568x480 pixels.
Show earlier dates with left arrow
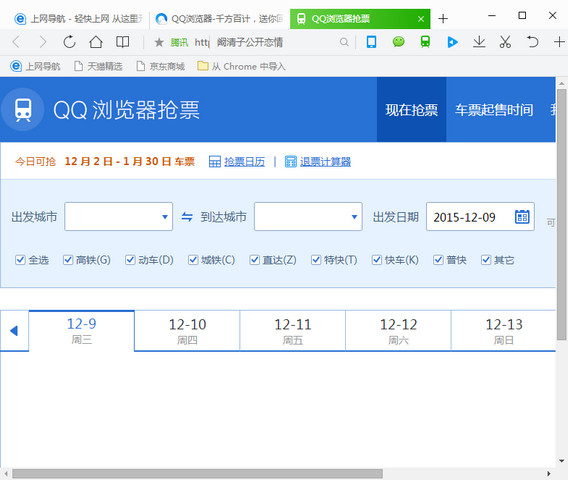(14, 330)
